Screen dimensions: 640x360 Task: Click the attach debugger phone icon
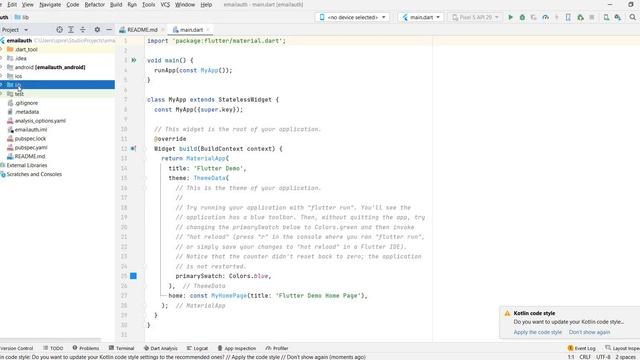pyautogui.click(x=568, y=18)
